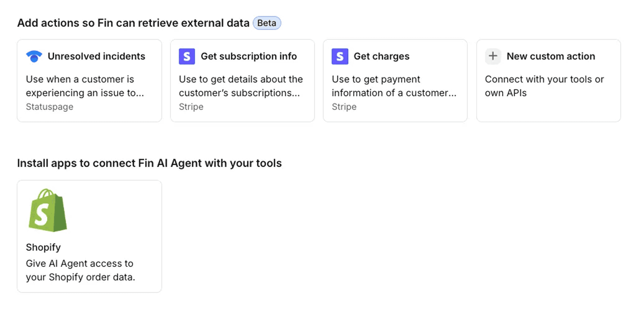The width and height of the screenshot is (644, 317).
Task: Click the Statuspage icon beside Unresolved incidents
Action: [34, 56]
